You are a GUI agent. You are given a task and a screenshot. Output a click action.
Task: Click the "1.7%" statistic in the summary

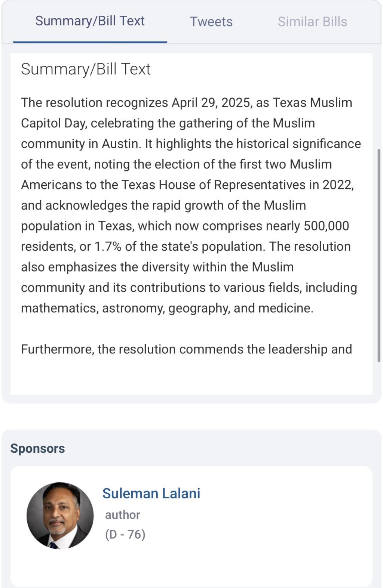[x=107, y=247]
